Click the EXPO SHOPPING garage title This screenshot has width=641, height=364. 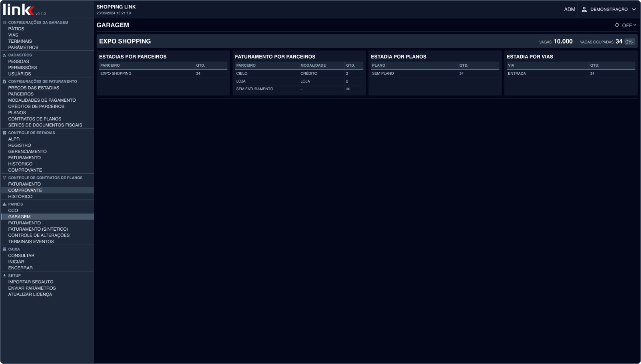click(x=125, y=41)
